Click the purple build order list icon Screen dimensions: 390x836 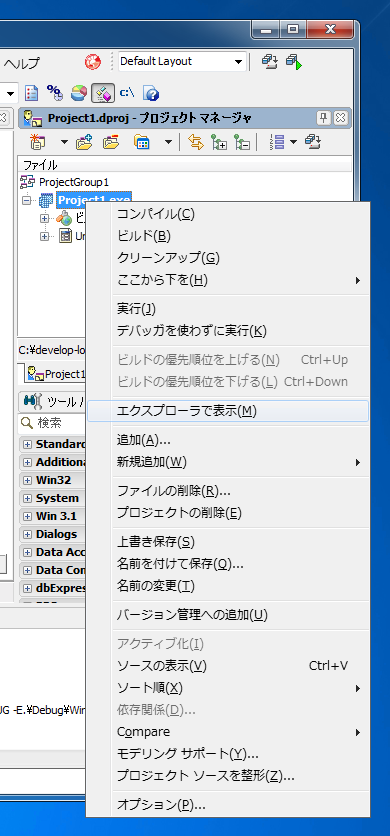(277, 142)
